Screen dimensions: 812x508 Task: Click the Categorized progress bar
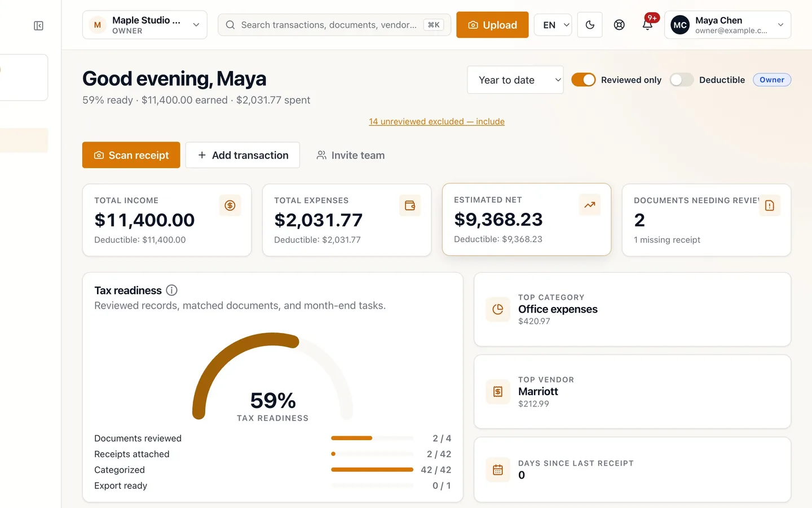372,470
